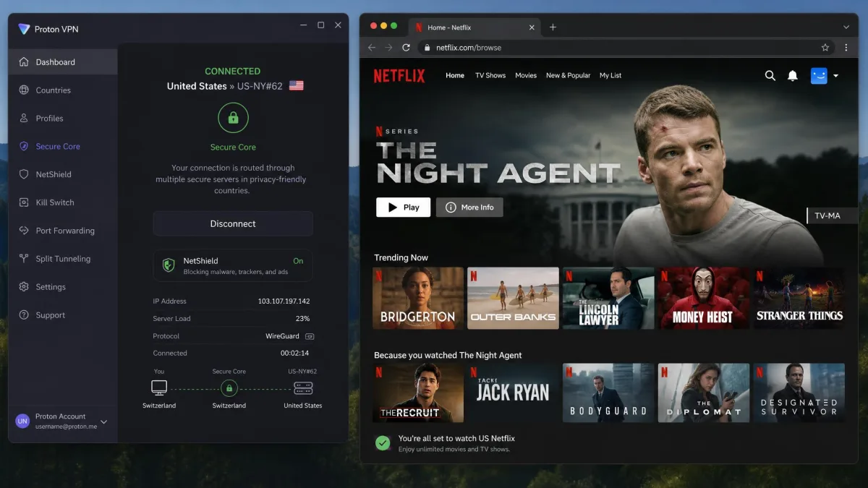Screen dimensions: 868x488
Task: Click the Split Tunneling sidebar icon
Action: (24, 259)
